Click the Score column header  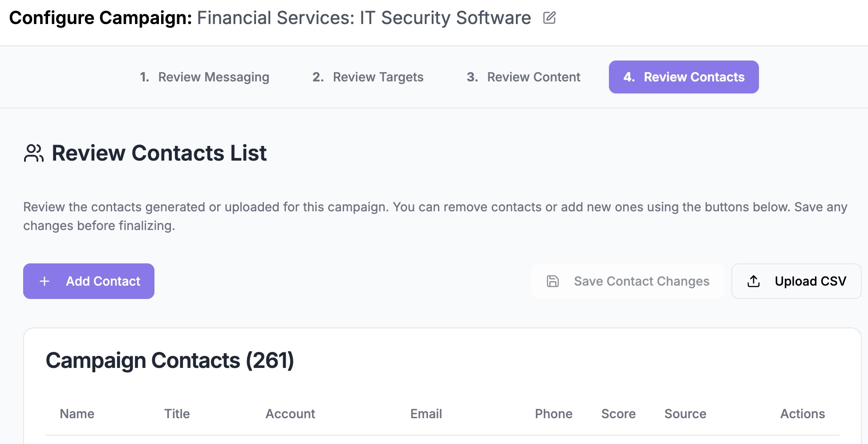coord(618,414)
